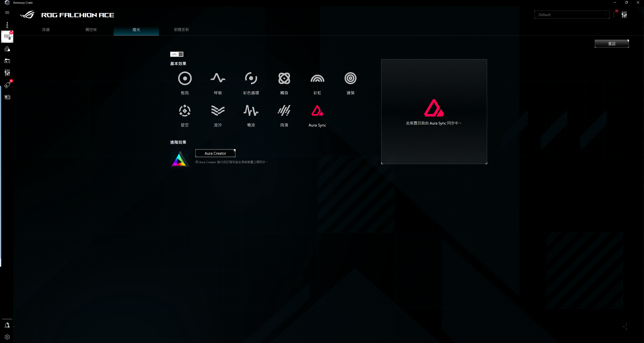Click the 進階效果 section heading
This screenshot has width=644, height=343.
pyautogui.click(x=178, y=142)
